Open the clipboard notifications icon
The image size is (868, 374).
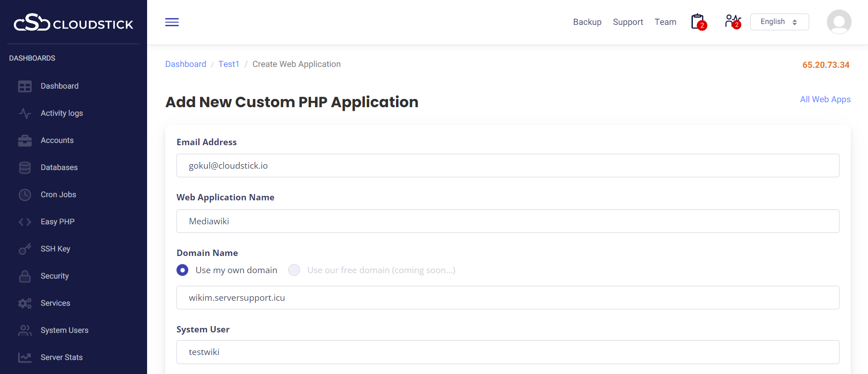698,22
